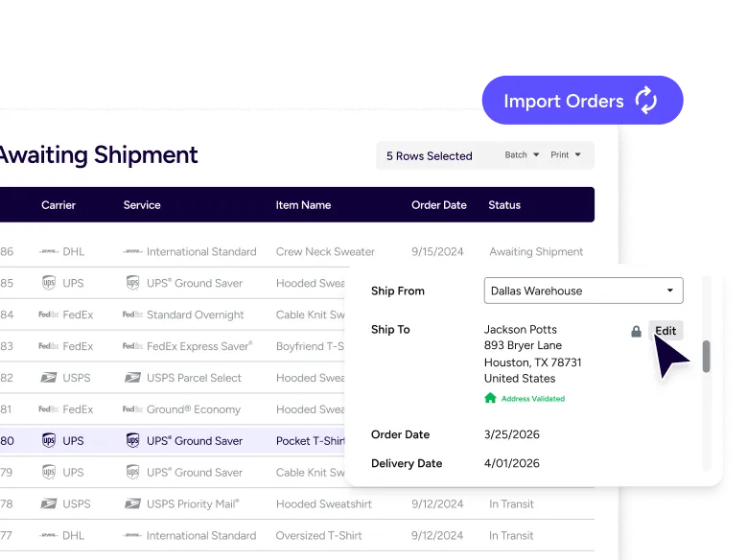The width and height of the screenshot is (747, 560).
Task: Open the Print dropdown menu
Action: [x=566, y=155]
